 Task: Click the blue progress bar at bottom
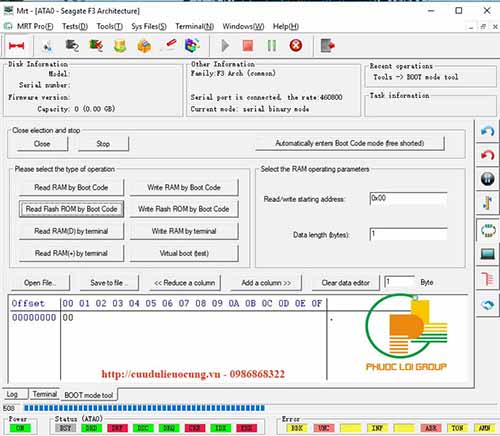[144, 408]
